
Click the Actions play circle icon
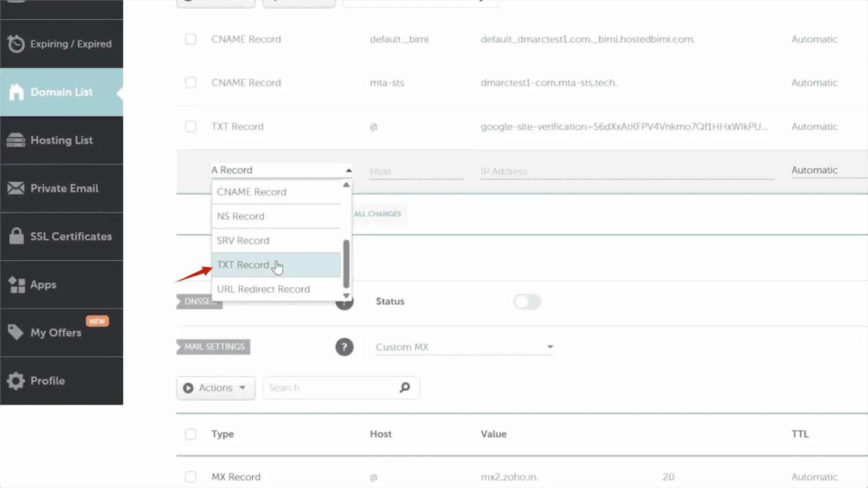pos(188,388)
